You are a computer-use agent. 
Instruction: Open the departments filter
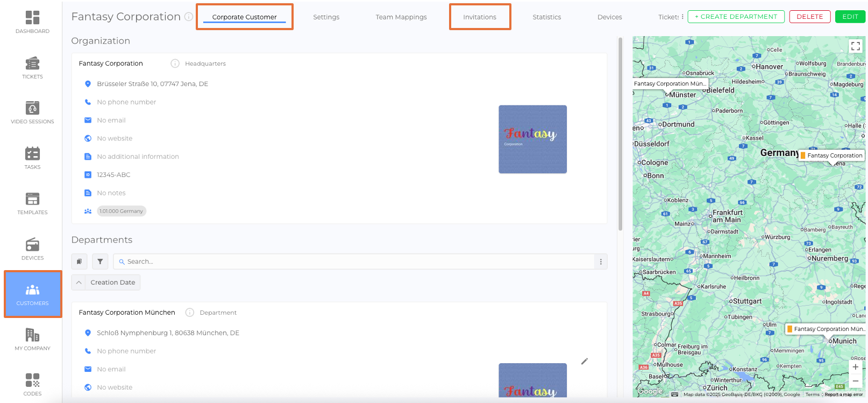[100, 261]
